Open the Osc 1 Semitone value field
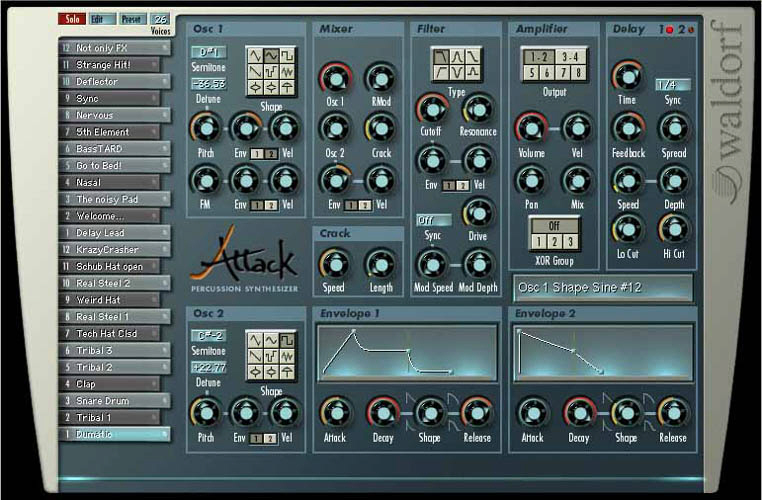762x500 pixels. tap(211, 52)
